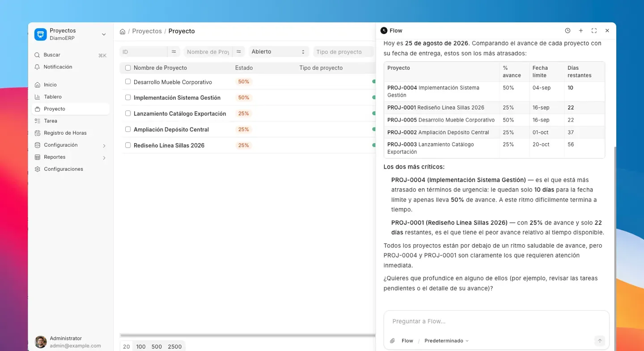
Task: Open the Predeterminado model dropdown
Action: point(446,341)
